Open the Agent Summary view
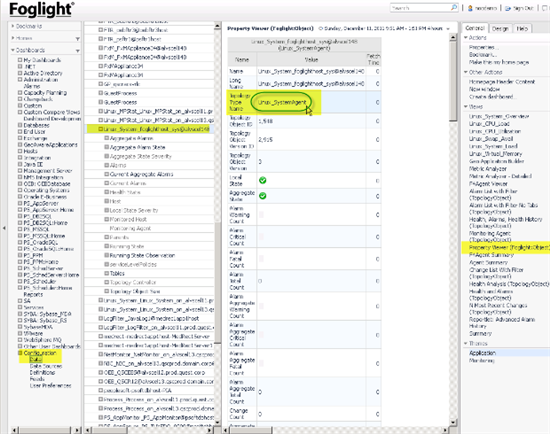Image resolution: width=550 pixels, height=434 pixels. pyautogui.click(x=488, y=262)
